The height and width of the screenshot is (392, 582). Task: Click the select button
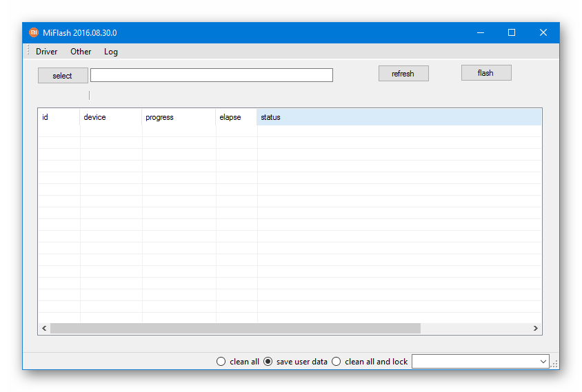(x=63, y=76)
